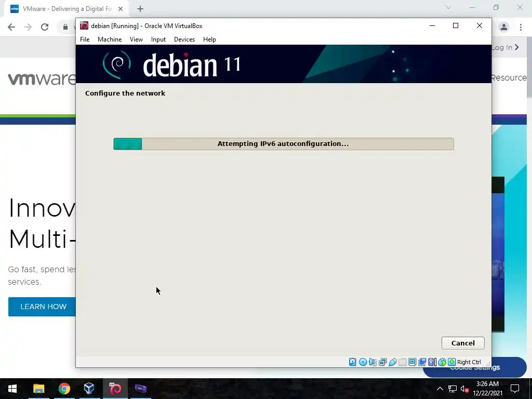This screenshot has height=399, width=532.
Task: Click the IPv6 autoconfiguration progress bar
Action: coord(284,144)
